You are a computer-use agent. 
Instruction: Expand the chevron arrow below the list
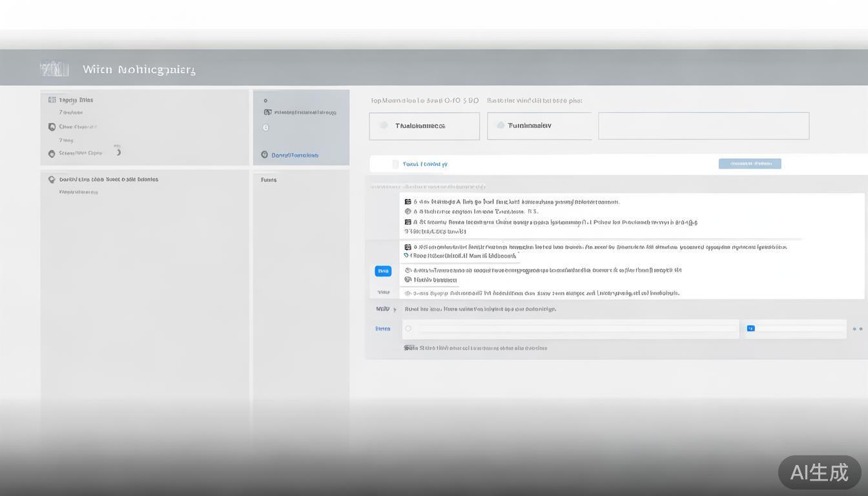(395, 309)
